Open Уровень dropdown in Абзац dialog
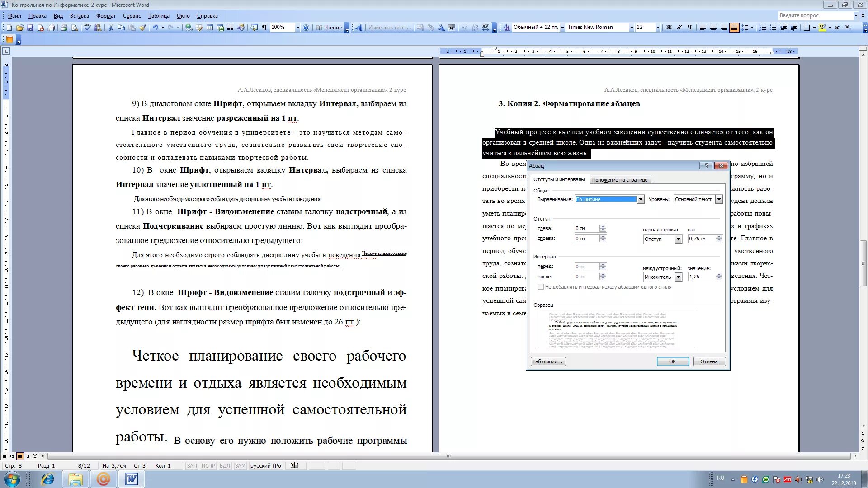Screen dimensions: 868x488 click(718, 198)
